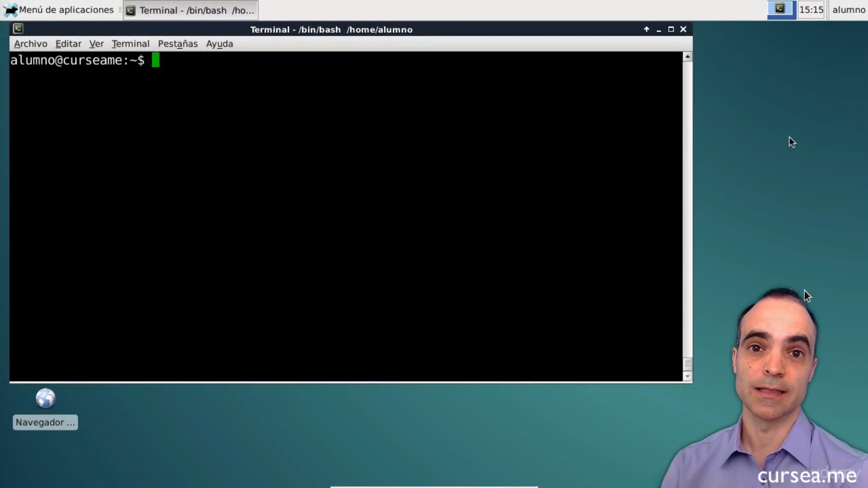The width and height of the screenshot is (868, 488).
Task: Click the 15:15 clock in panel
Action: 811,10
